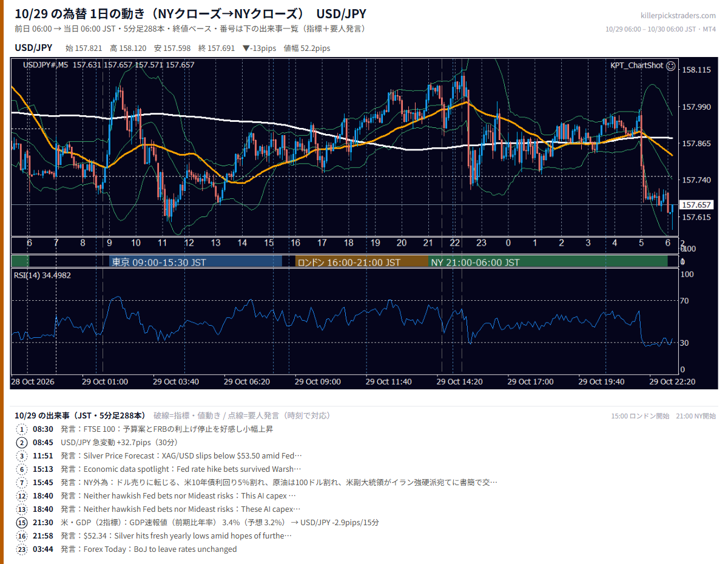
Task: Click the 158.115 price axis label
Action: 696,70
